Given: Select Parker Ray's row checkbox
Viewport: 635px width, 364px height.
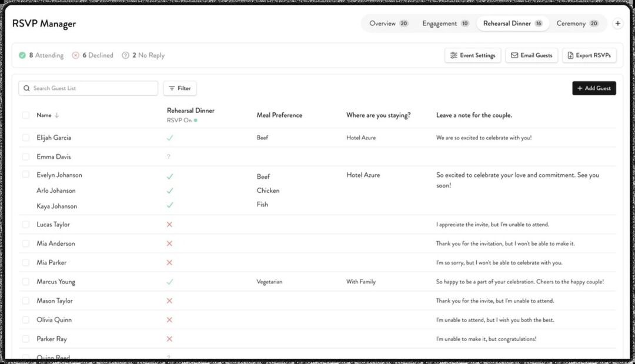Looking at the screenshot, I should click(x=25, y=339).
